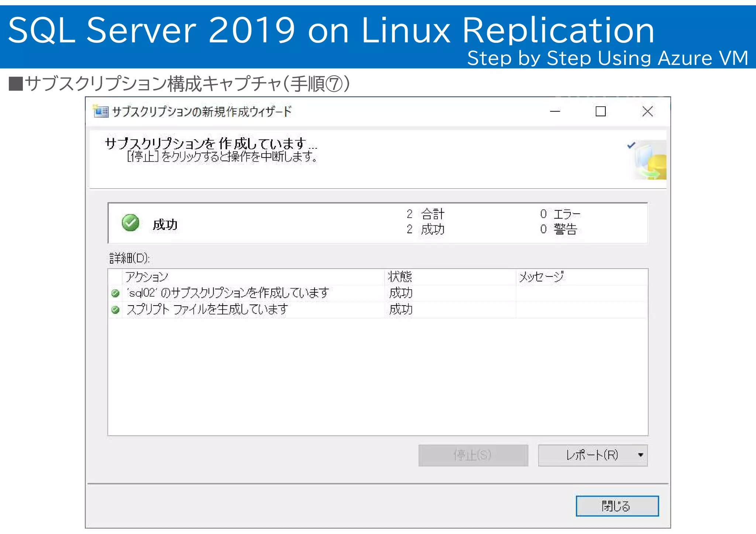
Task: Click the bold 成功 summary label
Action: [165, 224]
